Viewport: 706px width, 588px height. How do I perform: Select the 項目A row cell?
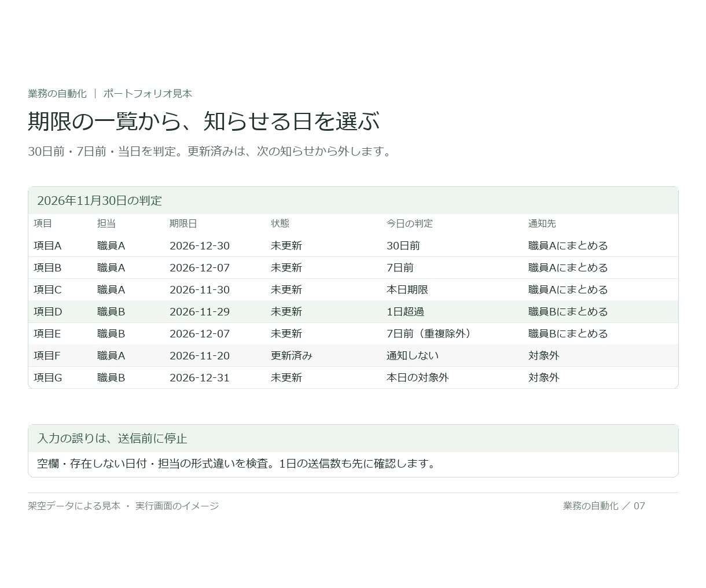click(x=47, y=246)
